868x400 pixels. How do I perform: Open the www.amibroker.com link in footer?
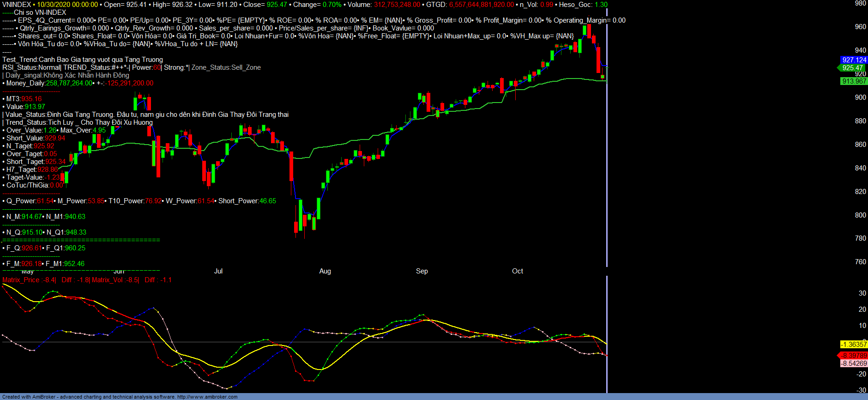[207, 397]
